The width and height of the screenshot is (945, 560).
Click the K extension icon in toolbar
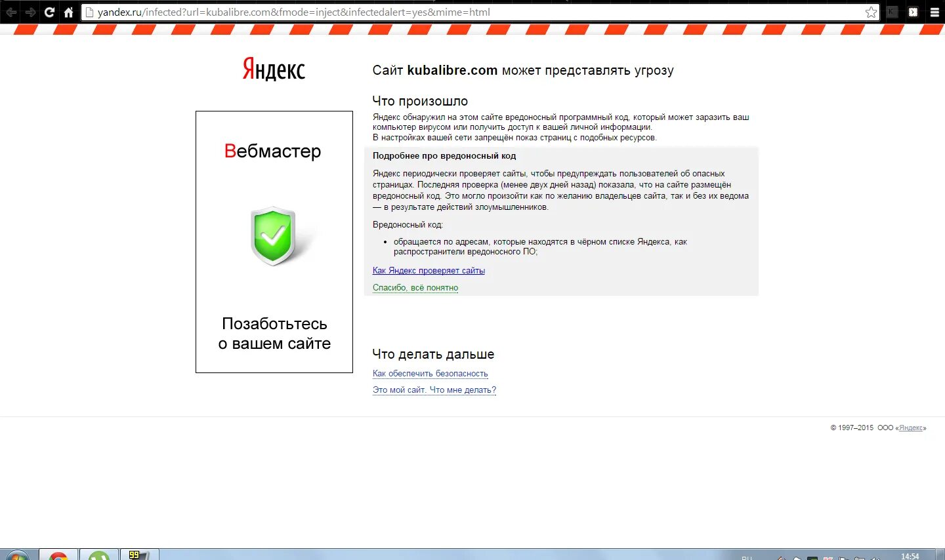point(892,12)
